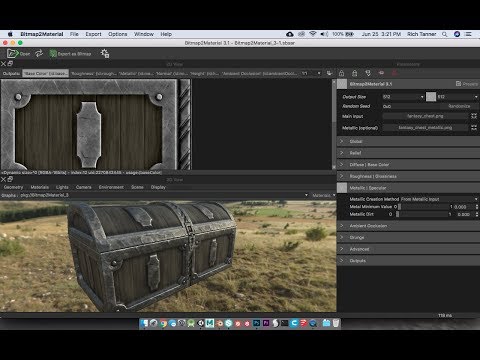The width and height of the screenshot is (480, 360).
Task: Click the Open folder icon in the toolbar
Action: 12,53
